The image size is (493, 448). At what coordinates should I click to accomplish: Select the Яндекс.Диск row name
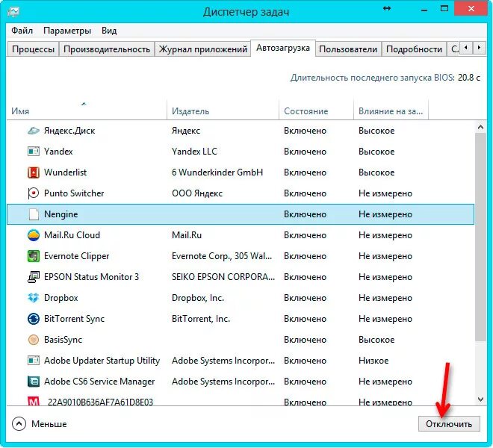point(69,131)
